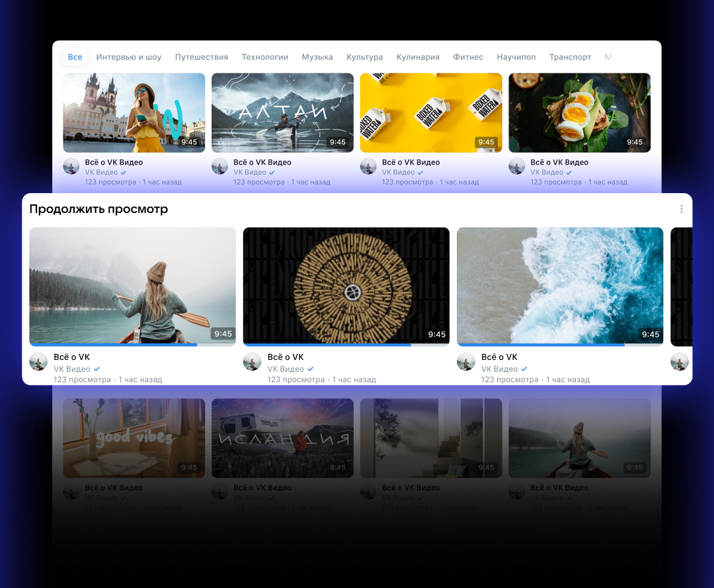This screenshot has width=714, height=588.
Task: Click VK Видео channel name under Алтай video
Action: [250, 173]
